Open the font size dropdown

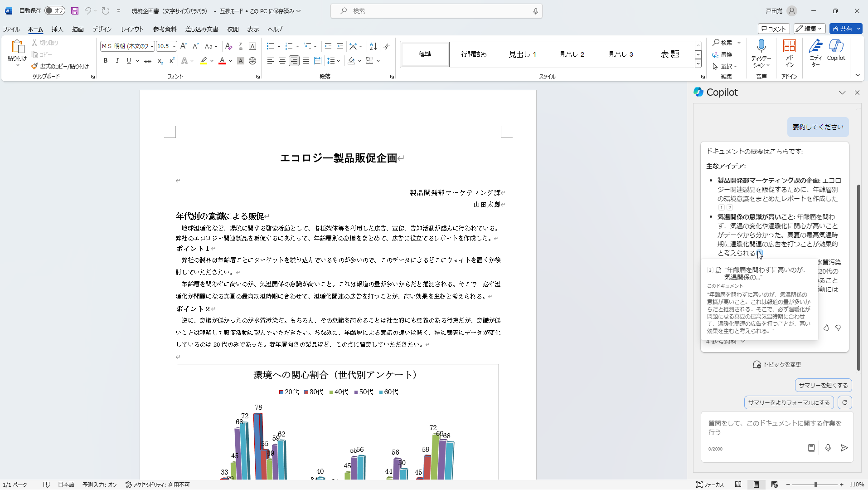174,46
